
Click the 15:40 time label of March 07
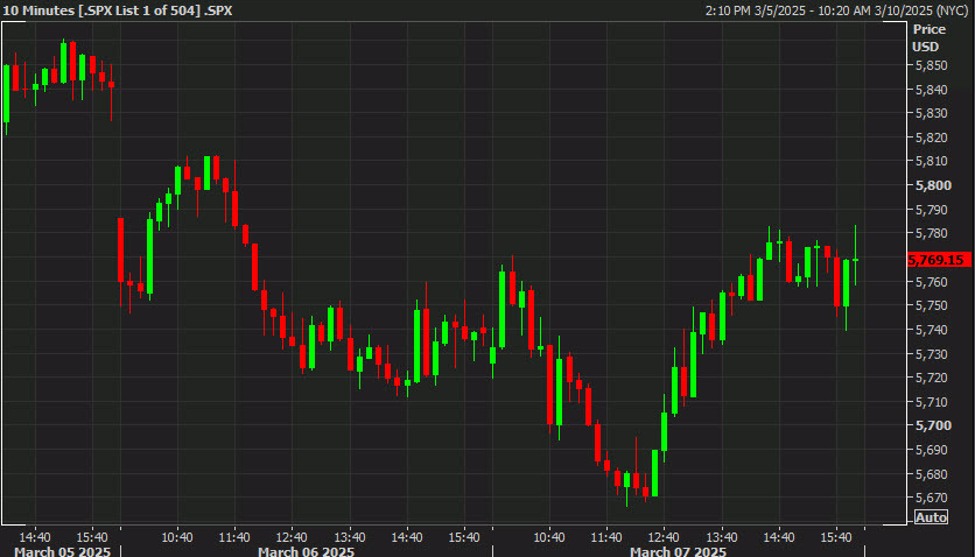click(836, 536)
